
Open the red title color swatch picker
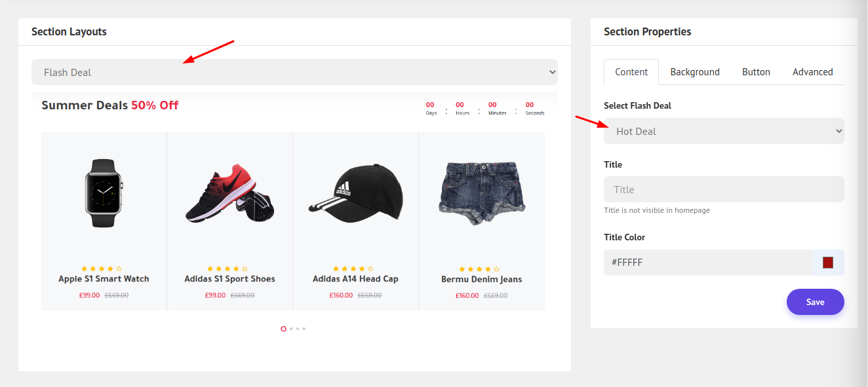(827, 263)
